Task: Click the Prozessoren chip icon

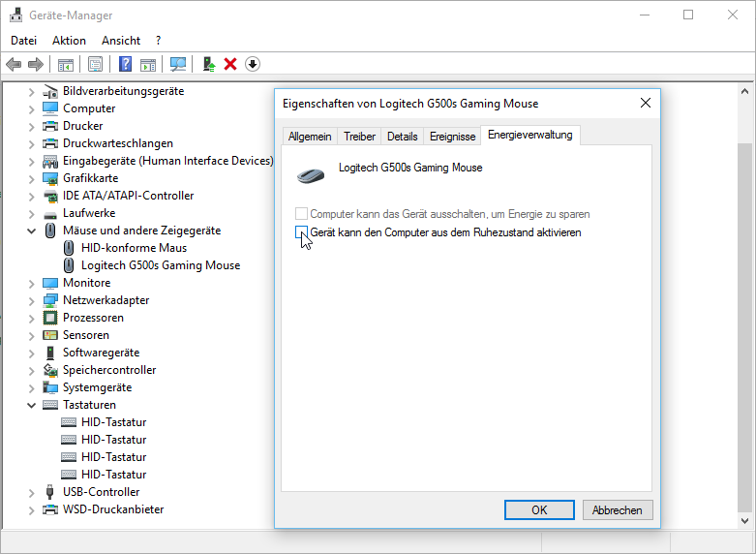Action: 50,318
